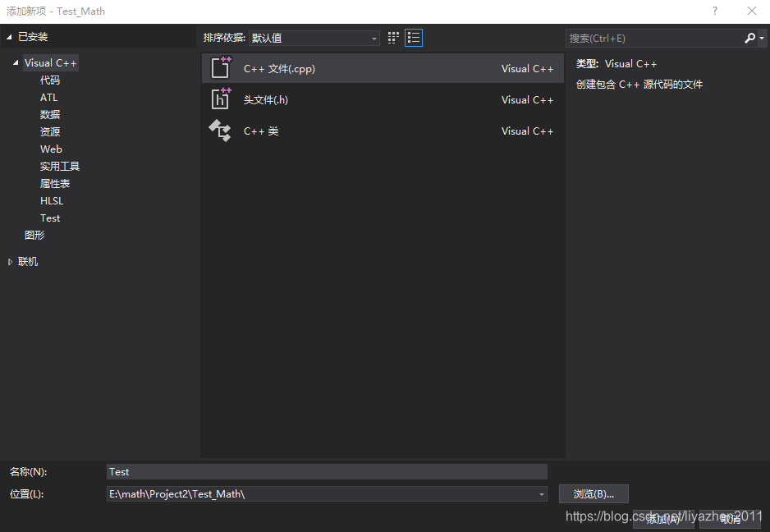The image size is (770, 532).
Task: Select the 属性表 category
Action: 55,183
